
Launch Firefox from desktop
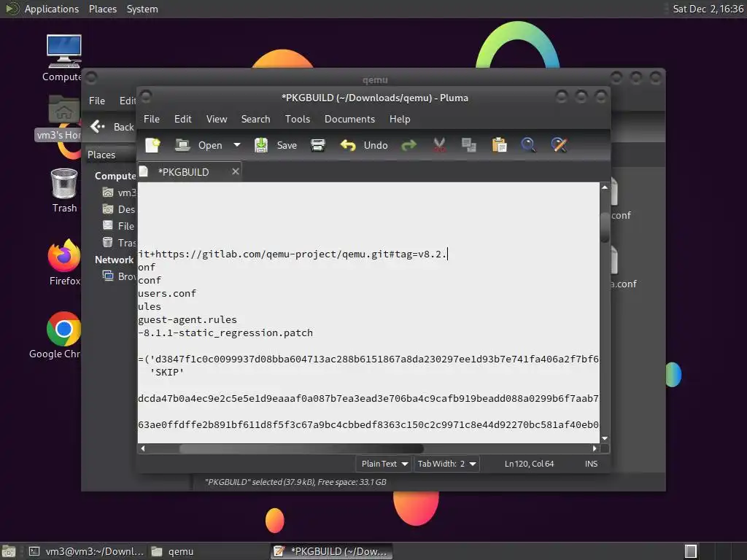(x=64, y=262)
